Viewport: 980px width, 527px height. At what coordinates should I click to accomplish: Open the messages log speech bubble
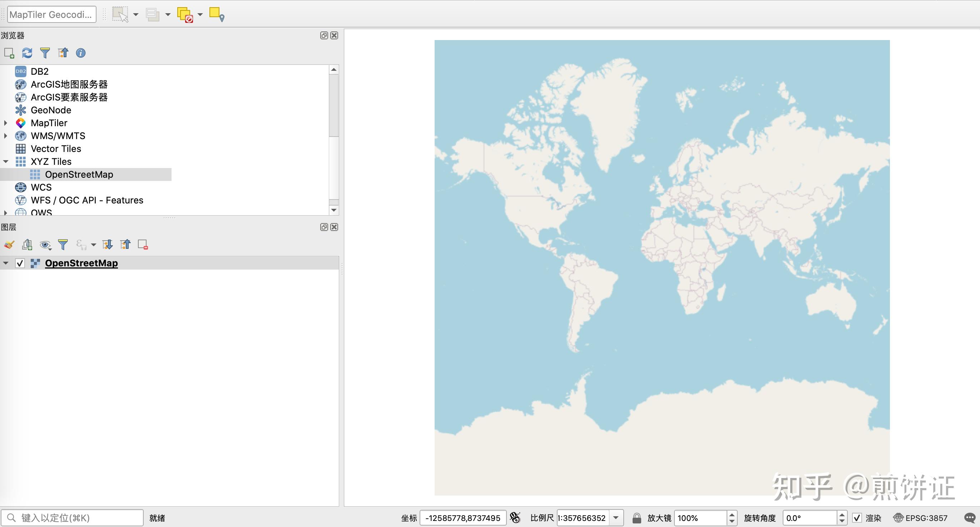969,517
